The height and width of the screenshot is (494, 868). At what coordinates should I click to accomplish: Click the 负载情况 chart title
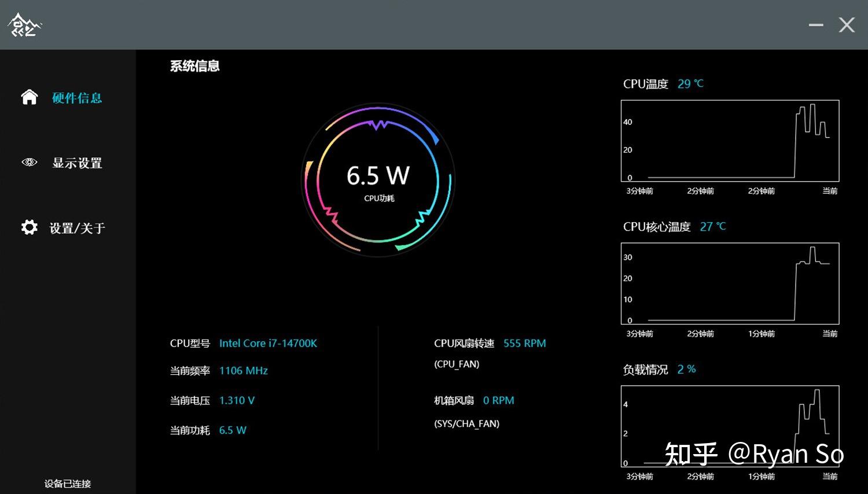[646, 370]
